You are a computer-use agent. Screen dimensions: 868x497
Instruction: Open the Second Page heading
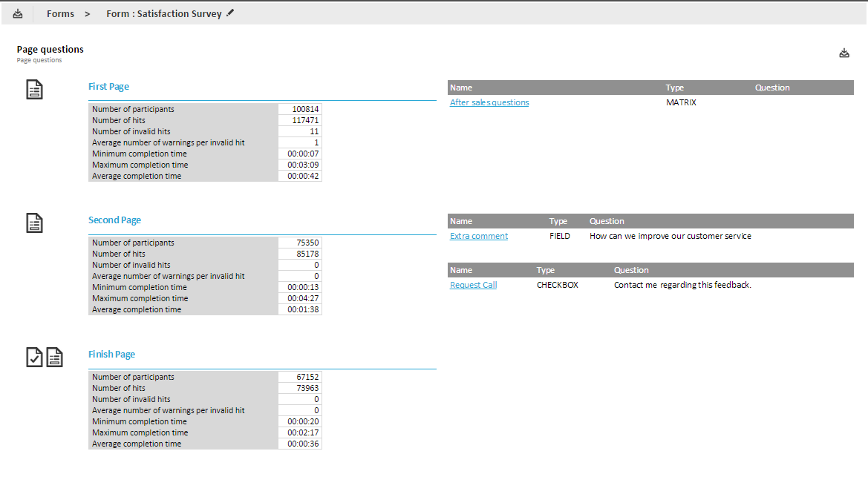coord(114,220)
